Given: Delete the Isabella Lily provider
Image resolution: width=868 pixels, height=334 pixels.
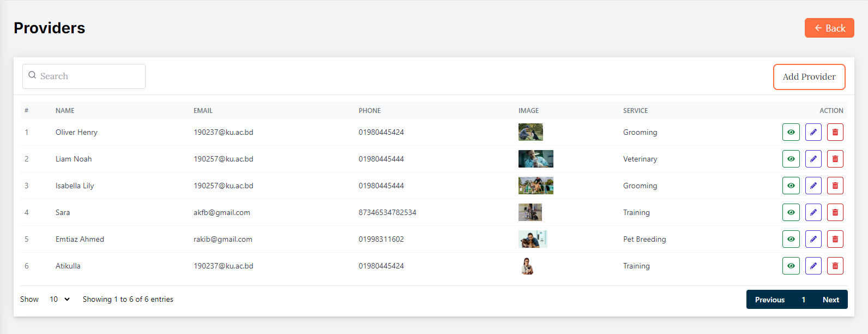Looking at the screenshot, I should (835, 186).
